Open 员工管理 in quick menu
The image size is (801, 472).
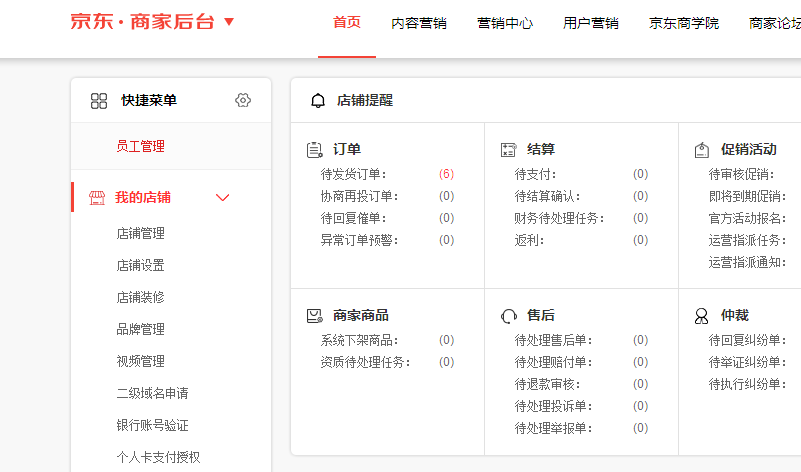[x=140, y=147]
